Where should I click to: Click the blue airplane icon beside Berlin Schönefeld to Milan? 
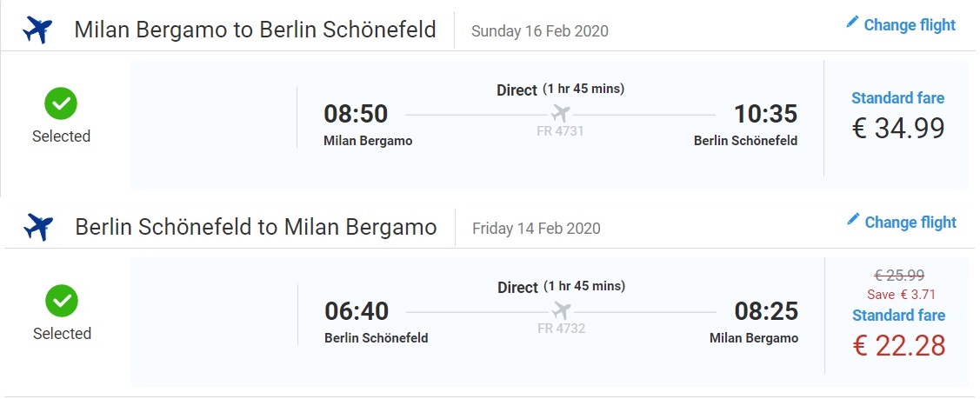pos(38,227)
